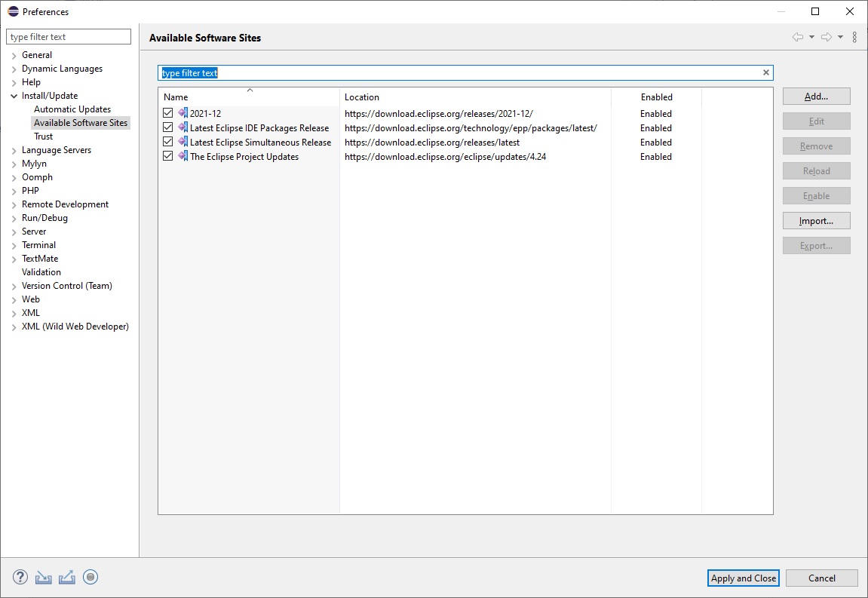
Task: Expand the General tree node
Action: (x=14, y=55)
